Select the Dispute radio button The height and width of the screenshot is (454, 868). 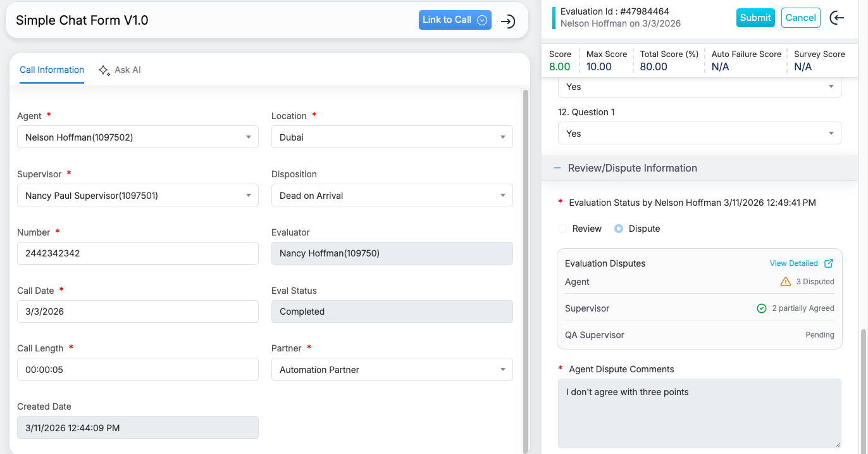(x=619, y=229)
